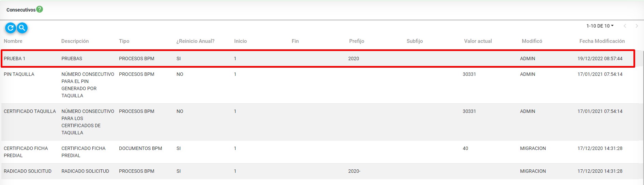644x185 pixels.
Task: Sort by Nombre column header
Action: point(13,41)
